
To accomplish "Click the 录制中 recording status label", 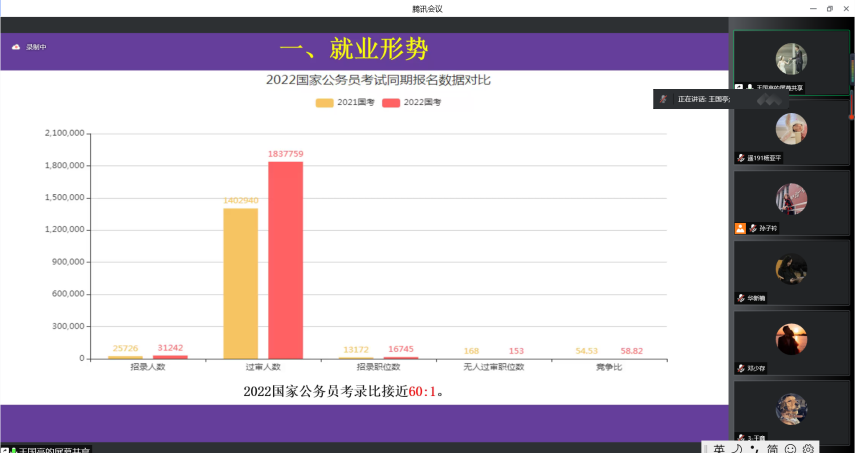I will (x=36, y=47).
